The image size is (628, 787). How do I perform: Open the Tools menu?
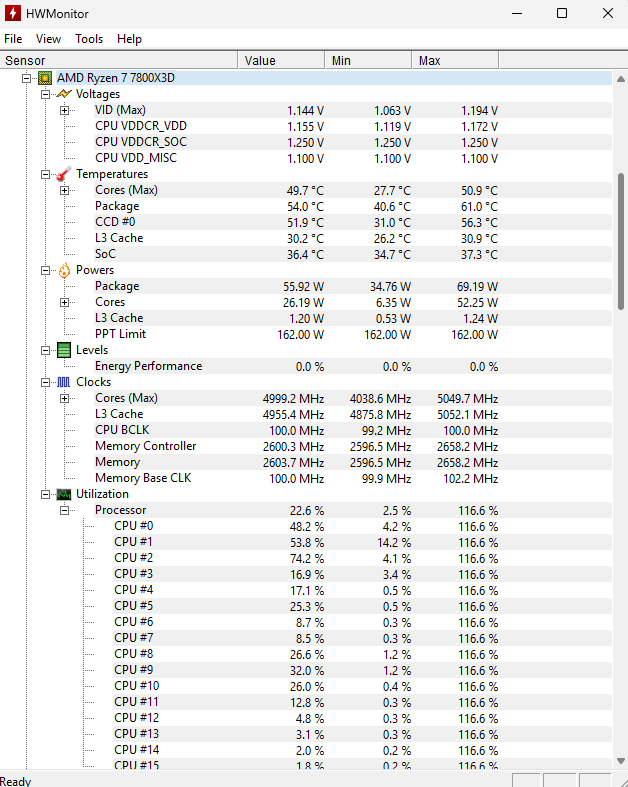pyautogui.click(x=89, y=39)
